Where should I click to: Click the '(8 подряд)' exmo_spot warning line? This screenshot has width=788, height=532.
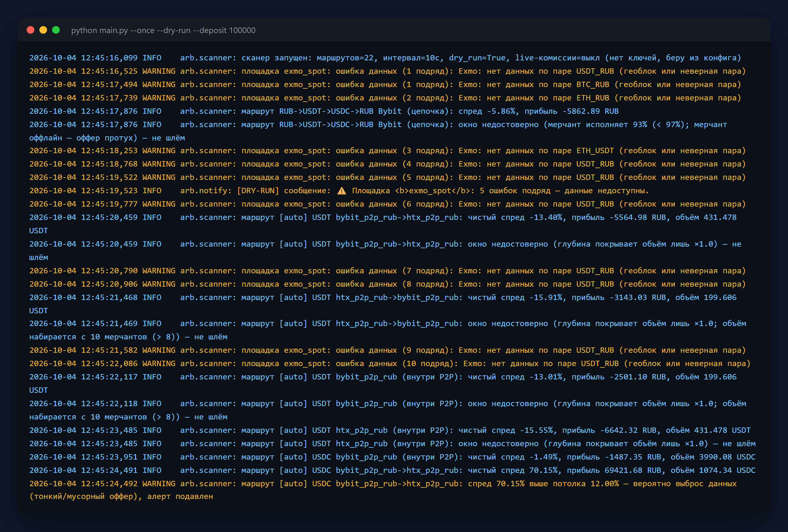(x=387, y=284)
